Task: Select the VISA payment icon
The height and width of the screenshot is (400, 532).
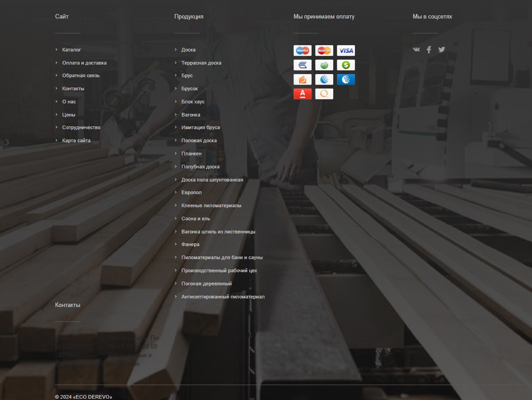Action: pyautogui.click(x=346, y=51)
